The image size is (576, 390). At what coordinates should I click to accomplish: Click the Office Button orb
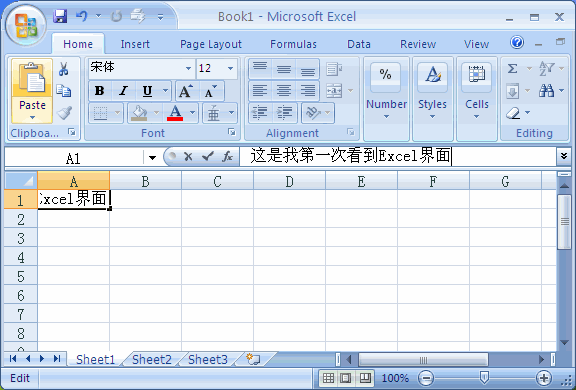[x=25, y=25]
